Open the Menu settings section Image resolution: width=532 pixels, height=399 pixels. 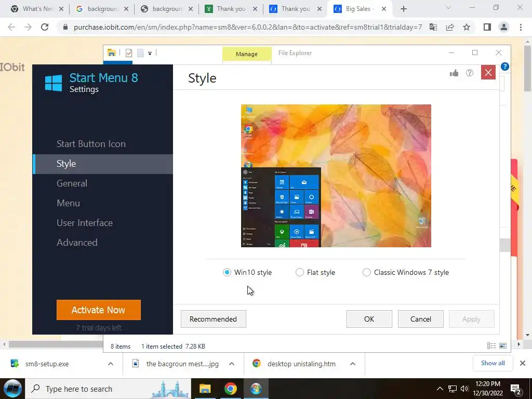point(68,203)
